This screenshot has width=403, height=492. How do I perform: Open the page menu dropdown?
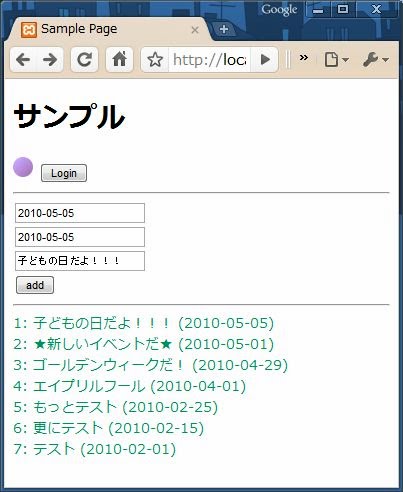[337, 60]
